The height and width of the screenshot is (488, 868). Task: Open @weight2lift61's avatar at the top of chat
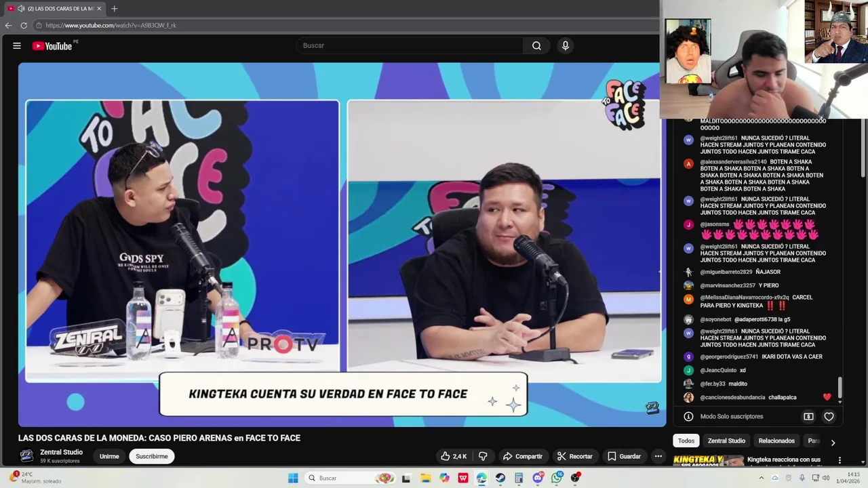point(688,140)
